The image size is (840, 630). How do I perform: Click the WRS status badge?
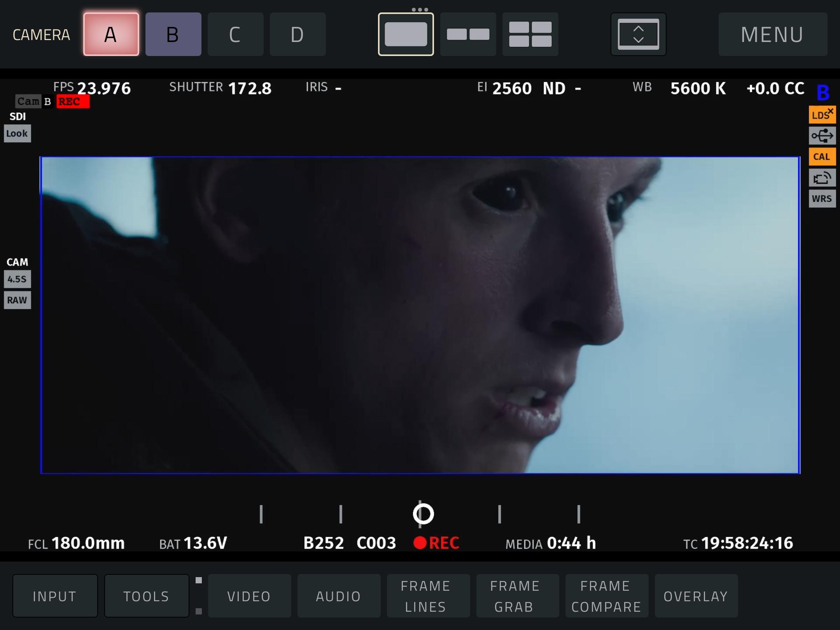tap(822, 199)
